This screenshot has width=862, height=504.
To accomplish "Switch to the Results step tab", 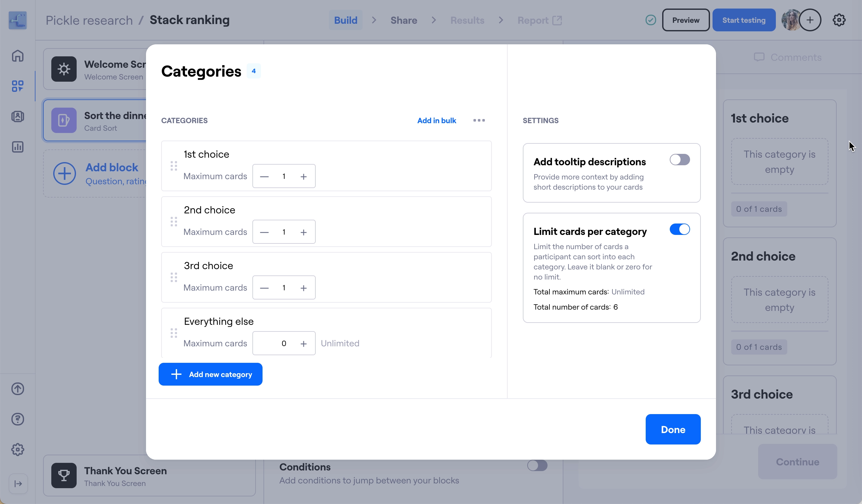I will click(x=467, y=20).
